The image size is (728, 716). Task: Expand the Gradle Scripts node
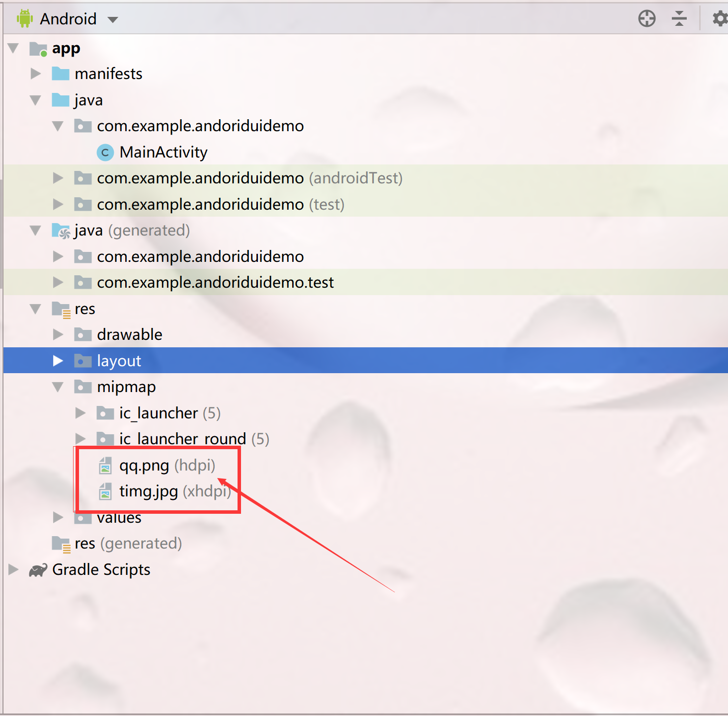pos(12,569)
